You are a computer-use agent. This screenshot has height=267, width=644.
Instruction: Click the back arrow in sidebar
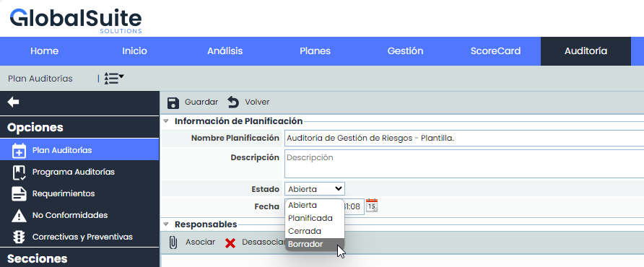click(x=13, y=102)
